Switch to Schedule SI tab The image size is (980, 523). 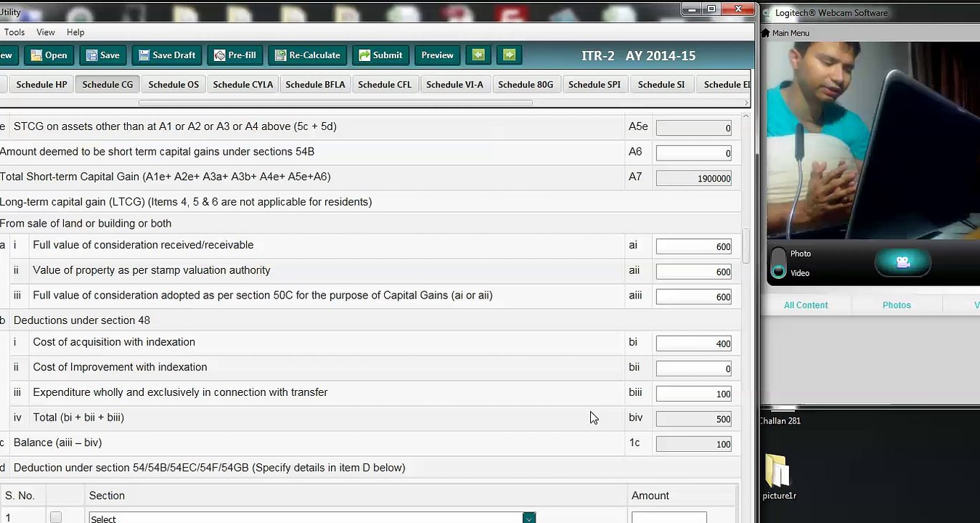(661, 84)
